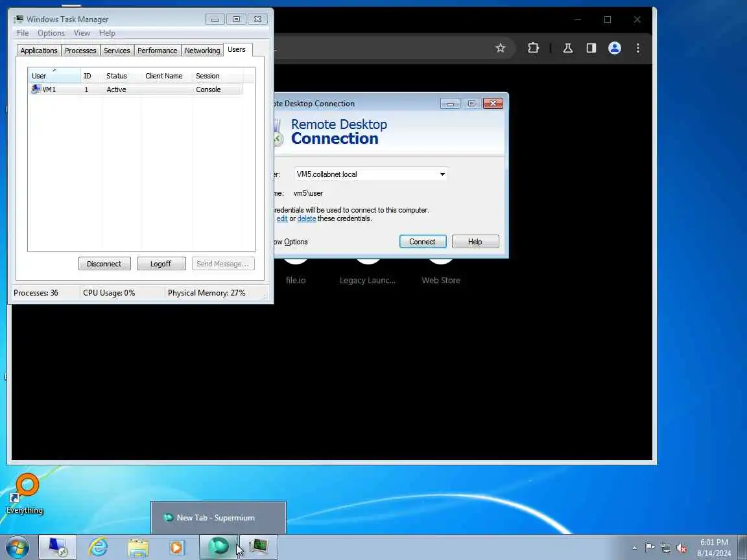Sort by the Client Name column header
This screenshot has width=747, height=560.
pos(167,76)
